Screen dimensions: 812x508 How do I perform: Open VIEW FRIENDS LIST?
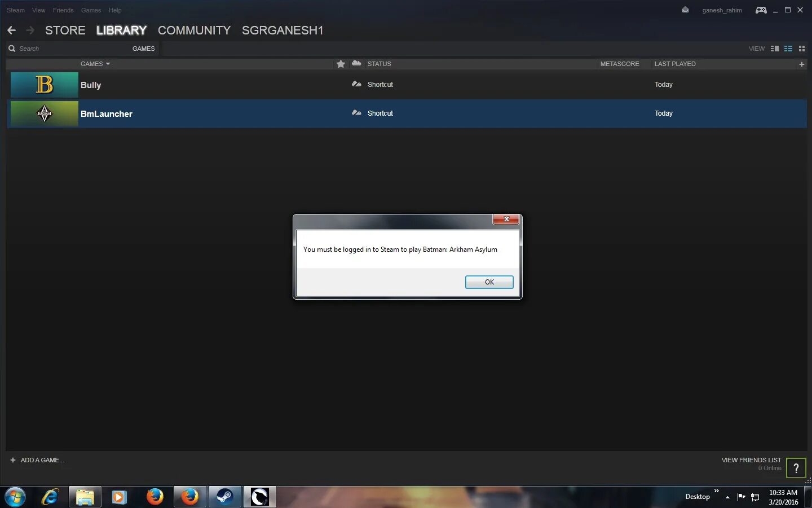751,460
